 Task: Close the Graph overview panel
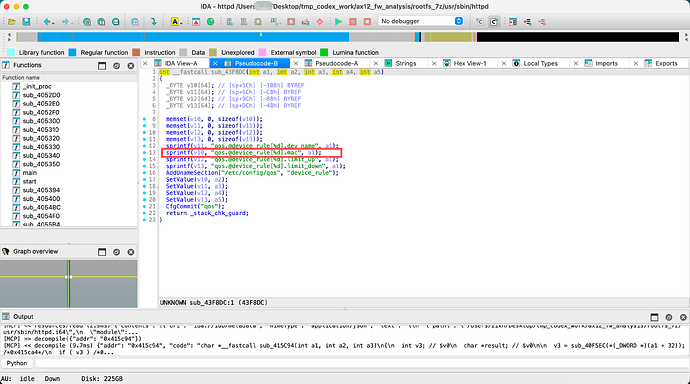tap(131, 252)
